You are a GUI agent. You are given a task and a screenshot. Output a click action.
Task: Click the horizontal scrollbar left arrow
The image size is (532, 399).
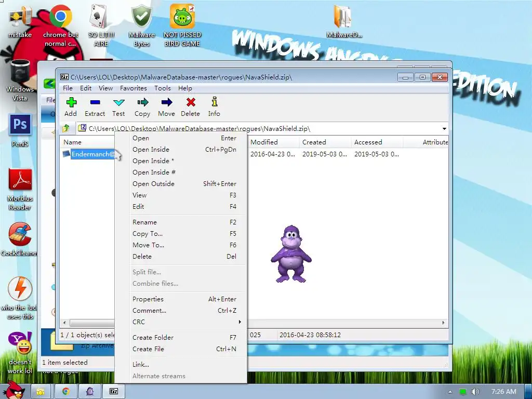(x=65, y=323)
